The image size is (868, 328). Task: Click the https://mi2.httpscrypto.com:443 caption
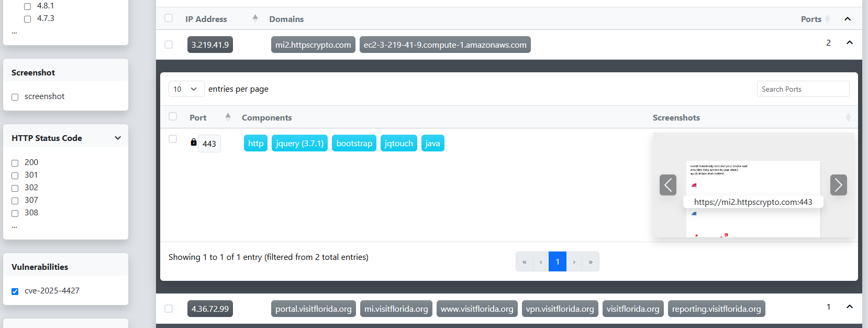point(753,202)
